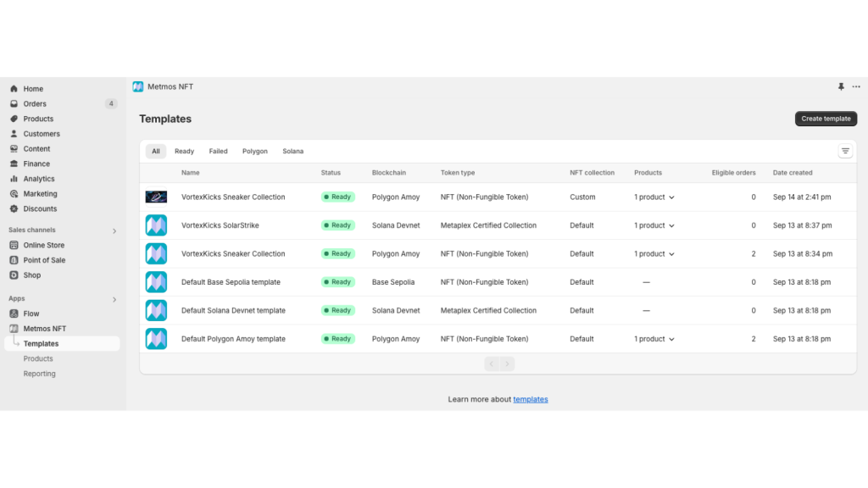Viewport: 868px width, 488px height.
Task: Expand the Sales channels section
Action: [114, 230]
